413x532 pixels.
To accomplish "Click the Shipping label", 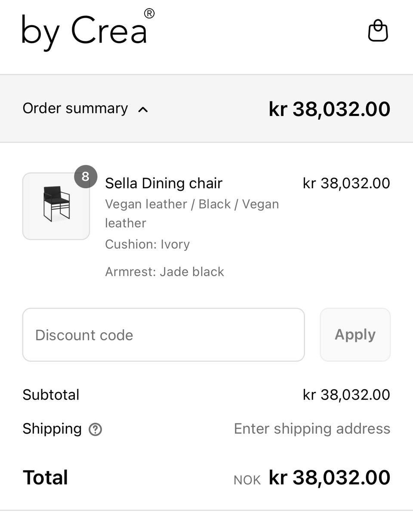I will tap(52, 428).
